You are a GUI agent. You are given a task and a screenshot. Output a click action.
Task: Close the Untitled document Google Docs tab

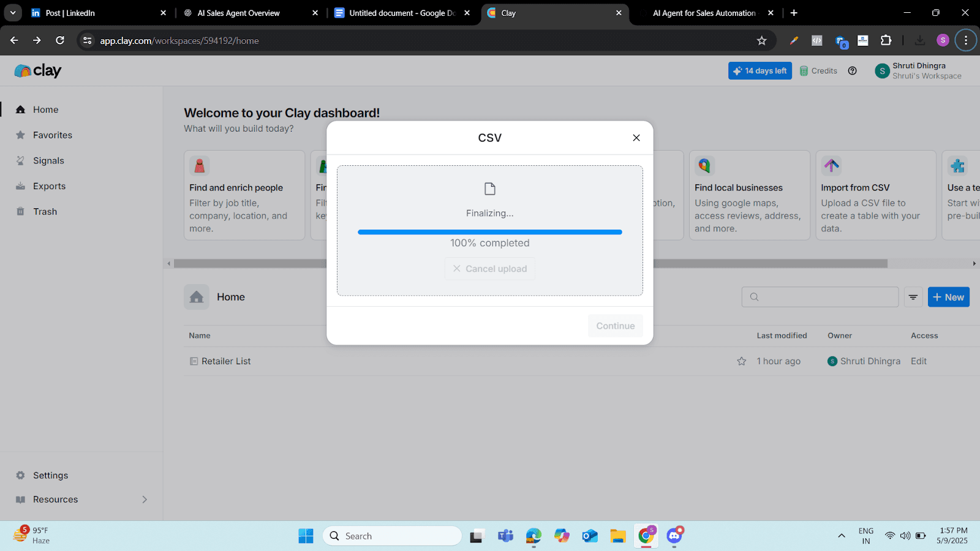[x=467, y=13]
